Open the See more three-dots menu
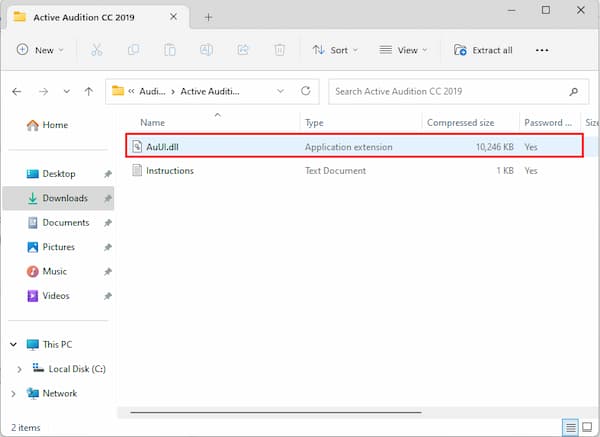600x437 pixels. point(542,50)
